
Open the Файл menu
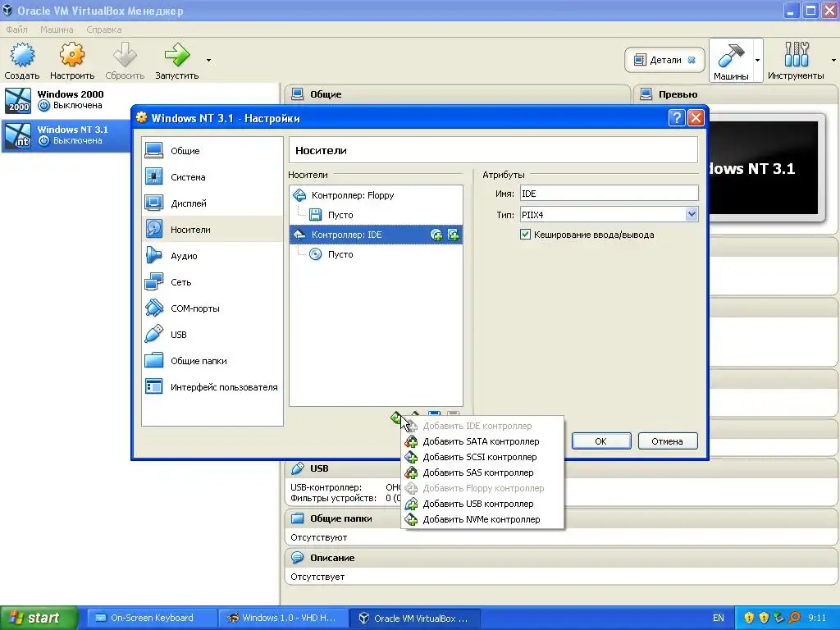point(16,30)
